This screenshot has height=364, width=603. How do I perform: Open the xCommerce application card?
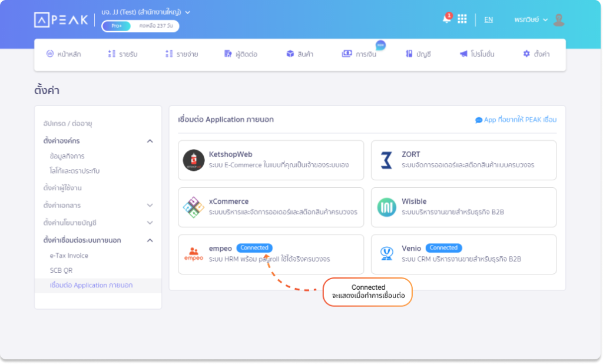click(x=271, y=207)
